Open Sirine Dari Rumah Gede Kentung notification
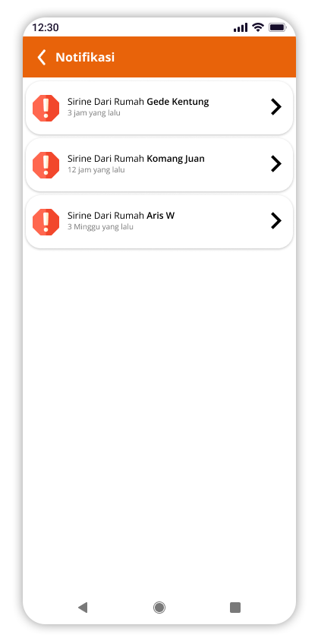Viewport: 318px width, 644px height. pos(159,108)
